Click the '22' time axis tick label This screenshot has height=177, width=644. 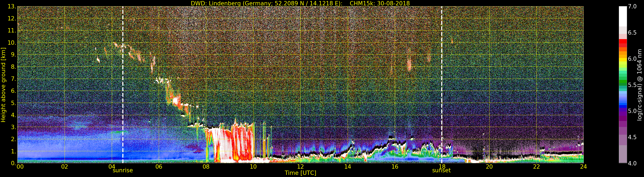point(536,166)
